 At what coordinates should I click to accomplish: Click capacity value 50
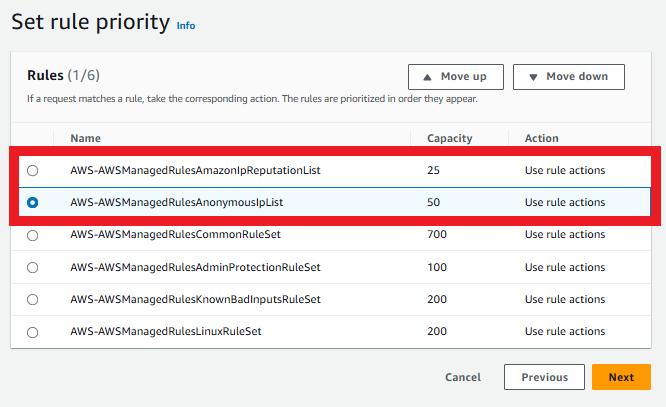[433, 202]
